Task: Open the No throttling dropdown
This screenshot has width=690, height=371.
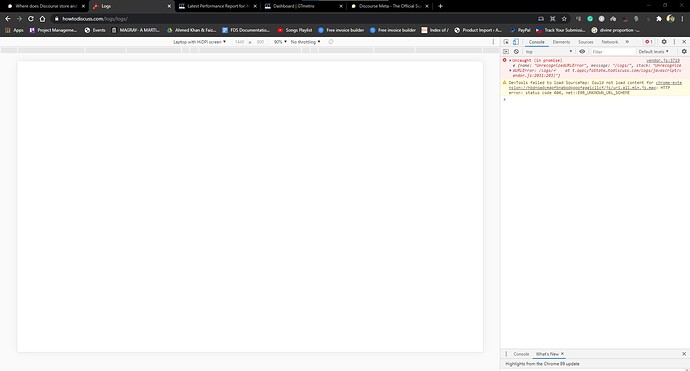Action: click(x=305, y=42)
